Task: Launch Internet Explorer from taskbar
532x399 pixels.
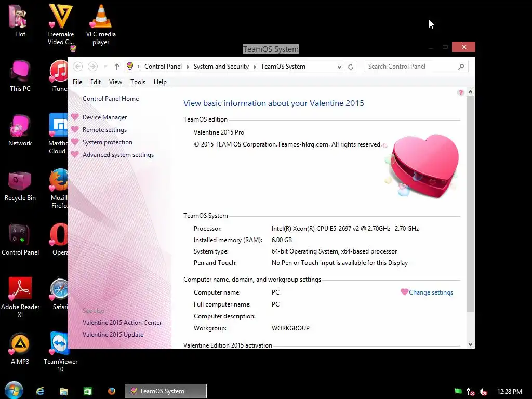Action: pyautogui.click(x=40, y=391)
